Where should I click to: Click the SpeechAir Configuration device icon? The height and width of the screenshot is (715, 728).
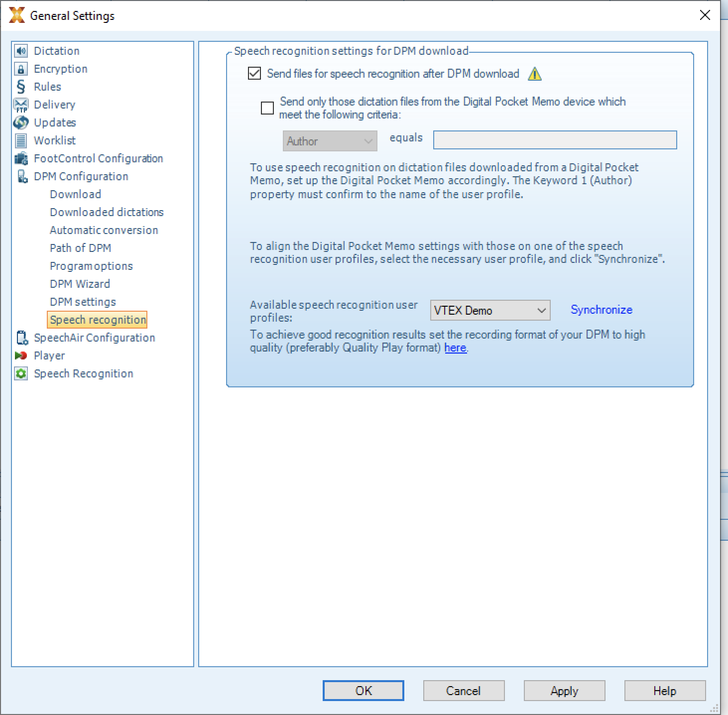[x=22, y=338]
